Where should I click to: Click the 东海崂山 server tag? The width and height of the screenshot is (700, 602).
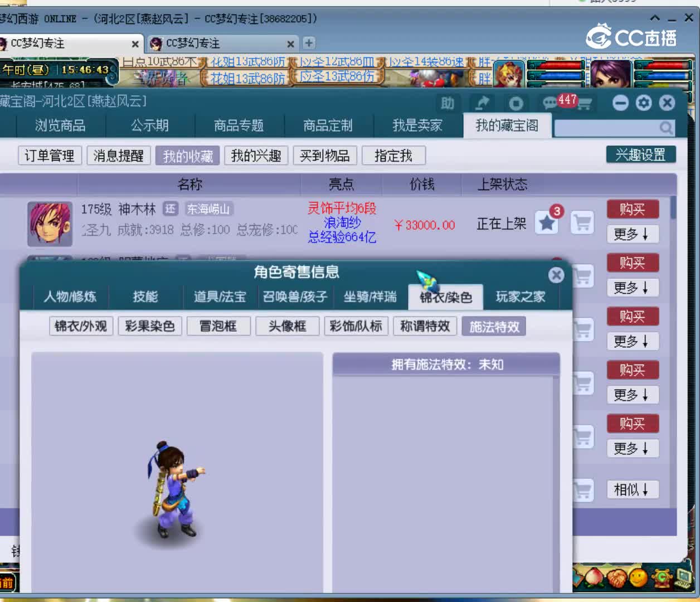tap(208, 209)
